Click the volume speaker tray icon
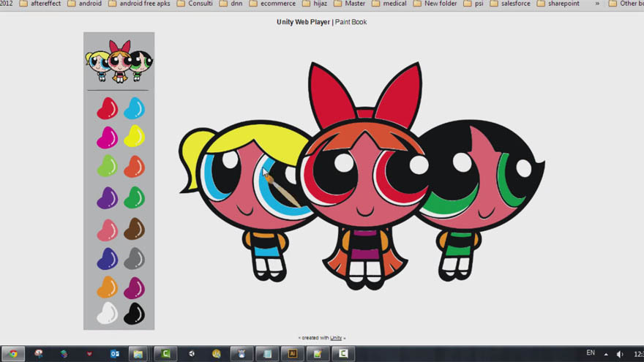 (620, 354)
